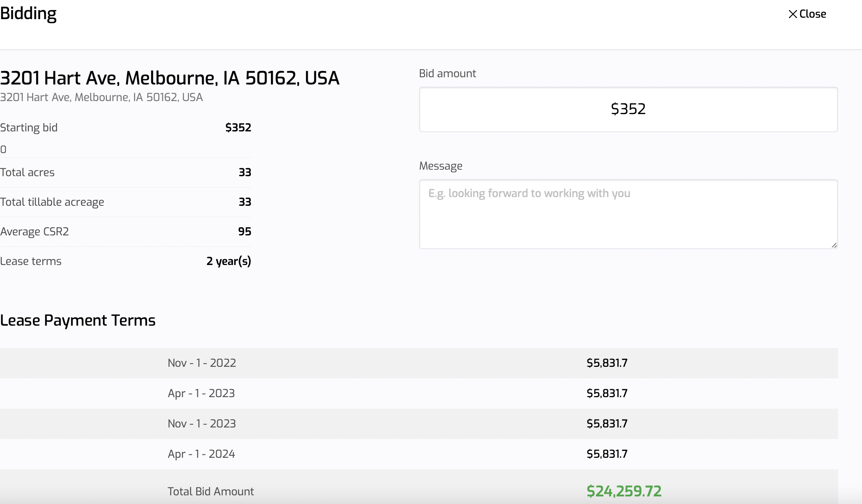Click the Lease terms 2 year(s) value
This screenshot has height=504, width=862.
pyautogui.click(x=228, y=261)
